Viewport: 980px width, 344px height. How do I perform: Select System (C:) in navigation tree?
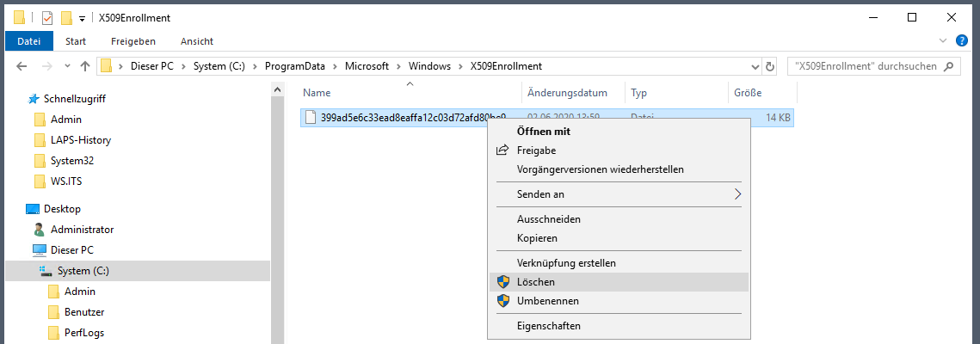point(138,270)
